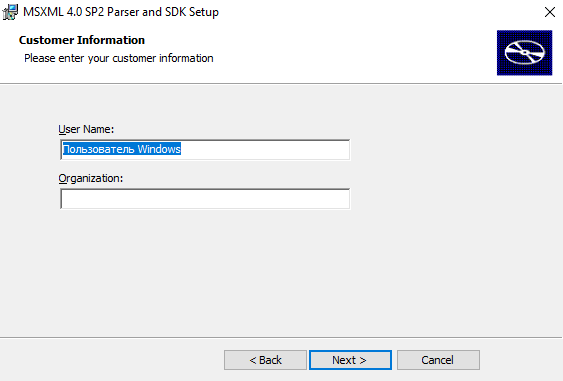Viewport: 563px width, 381px height.
Task: Focus the User Name input field
Action: point(205,149)
